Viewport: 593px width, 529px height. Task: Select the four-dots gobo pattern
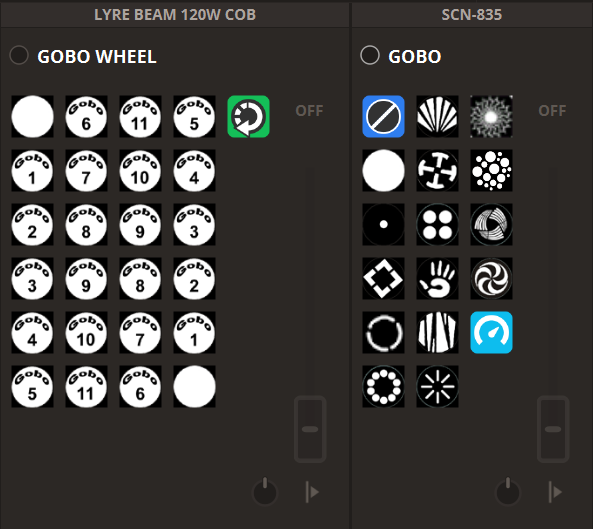tap(437, 225)
